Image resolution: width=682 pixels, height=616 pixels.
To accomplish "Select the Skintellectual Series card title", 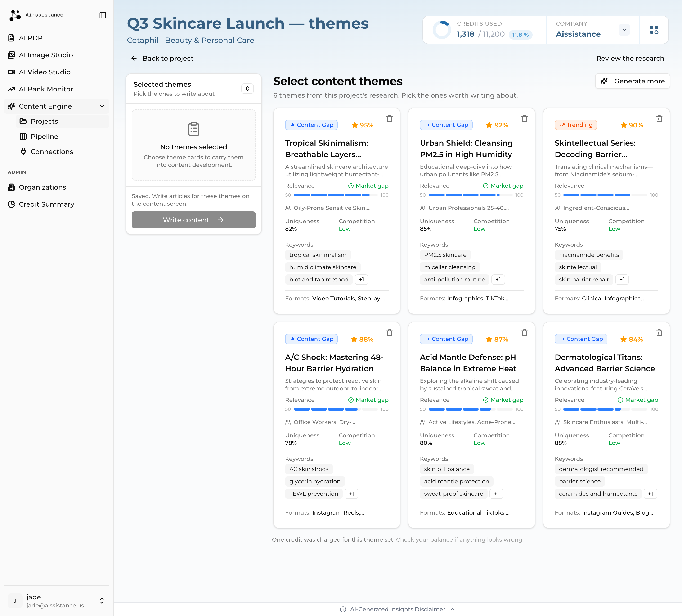I will click(x=595, y=149).
